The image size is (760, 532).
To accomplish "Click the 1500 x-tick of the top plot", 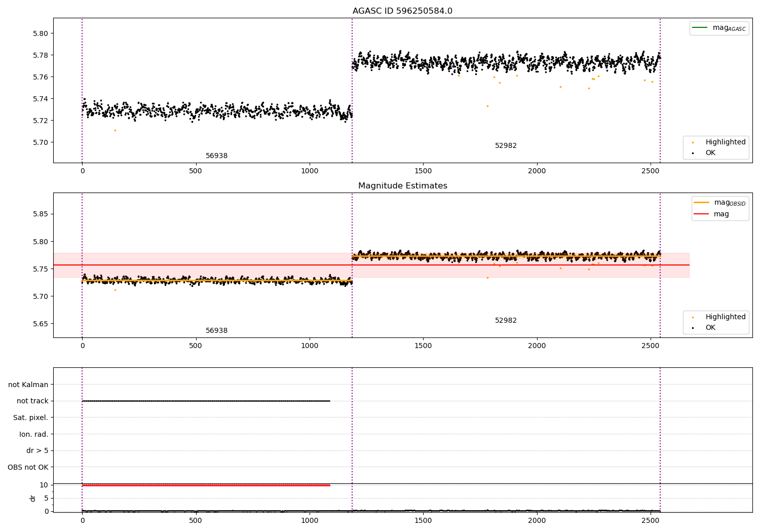I will 423,171.
